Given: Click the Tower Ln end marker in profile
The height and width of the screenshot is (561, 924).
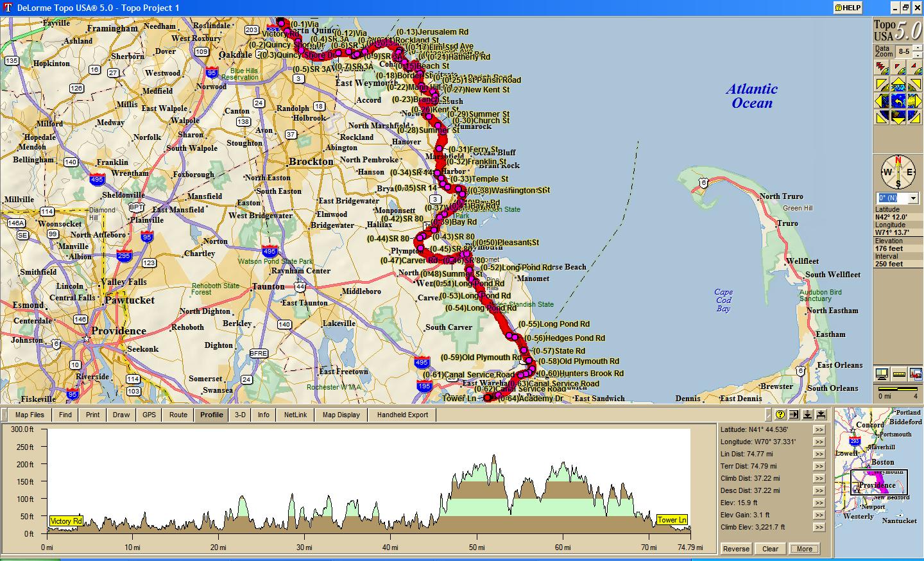Looking at the screenshot, I should coord(672,520).
